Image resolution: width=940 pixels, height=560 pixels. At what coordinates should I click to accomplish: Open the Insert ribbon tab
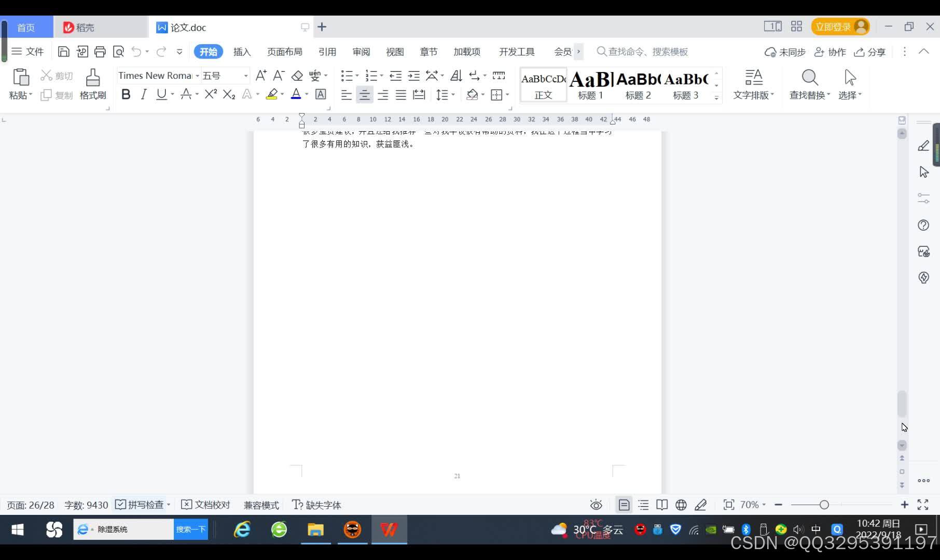coord(242,52)
